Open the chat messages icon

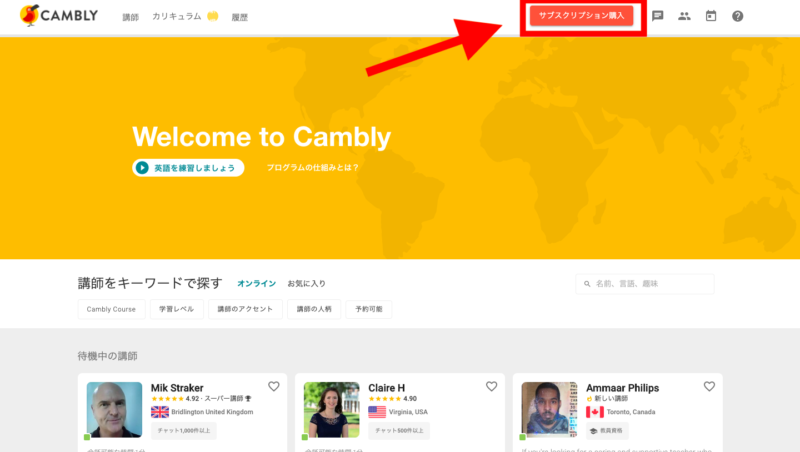[x=658, y=16]
